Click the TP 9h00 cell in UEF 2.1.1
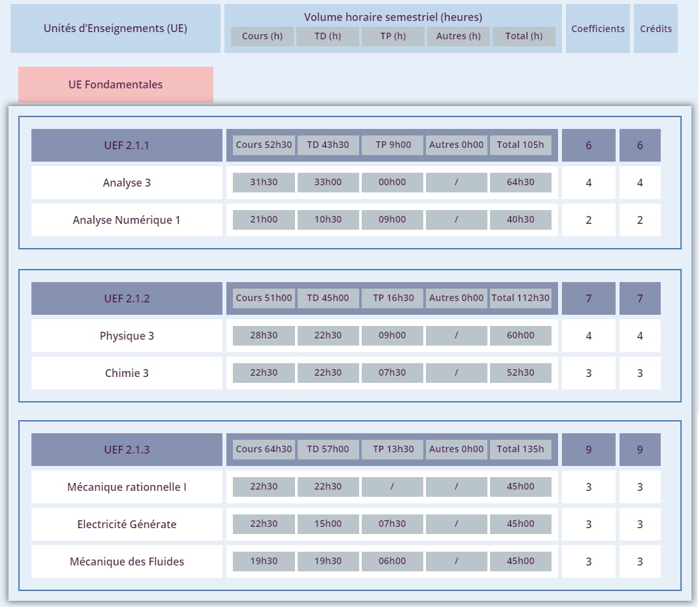The width and height of the screenshot is (700, 608). (393, 145)
